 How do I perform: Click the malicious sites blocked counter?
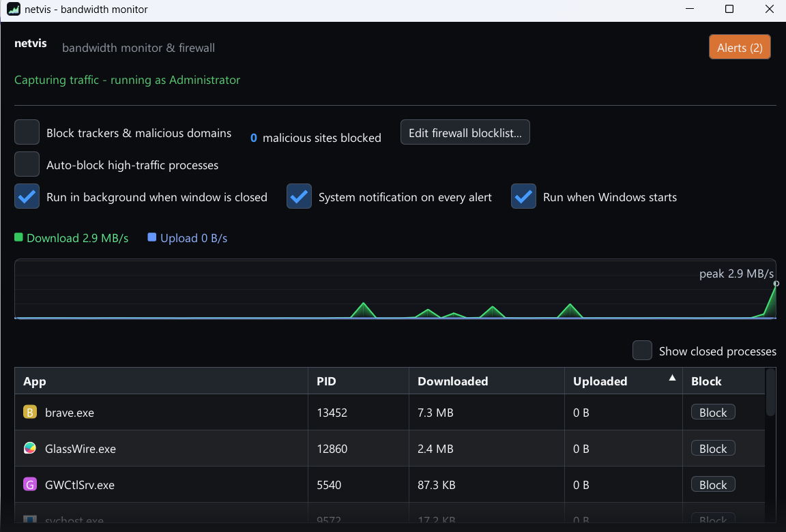[x=316, y=138]
